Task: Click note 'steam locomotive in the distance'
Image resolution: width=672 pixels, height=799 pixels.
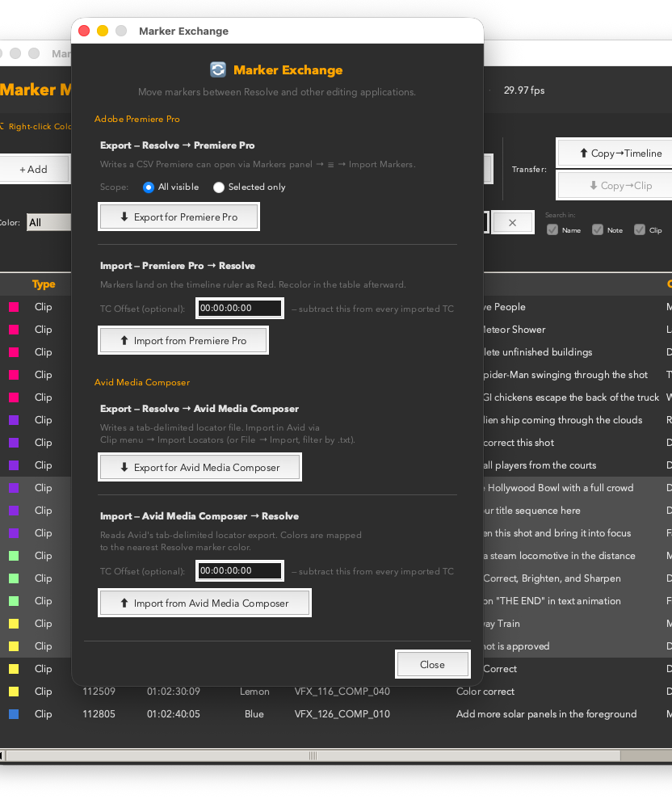Action: [560, 556]
